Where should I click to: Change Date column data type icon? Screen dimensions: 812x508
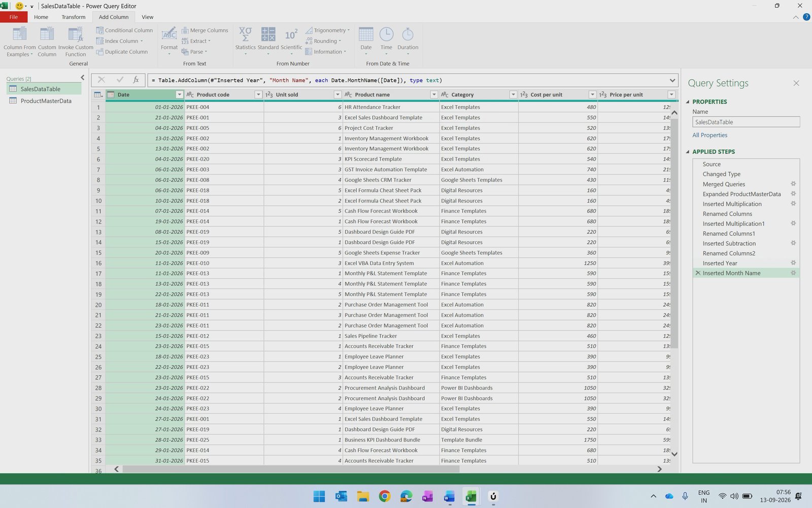(x=111, y=94)
